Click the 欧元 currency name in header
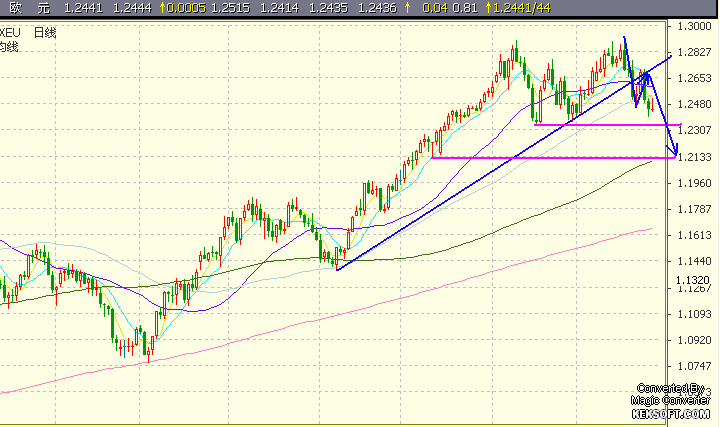720x427 pixels. pyautogui.click(x=29, y=8)
